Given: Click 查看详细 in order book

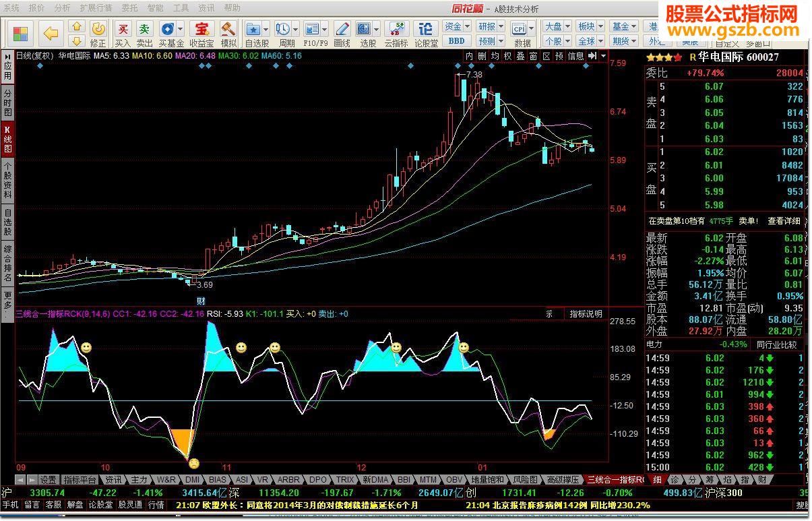Looking at the screenshot, I should pos(784,221).
